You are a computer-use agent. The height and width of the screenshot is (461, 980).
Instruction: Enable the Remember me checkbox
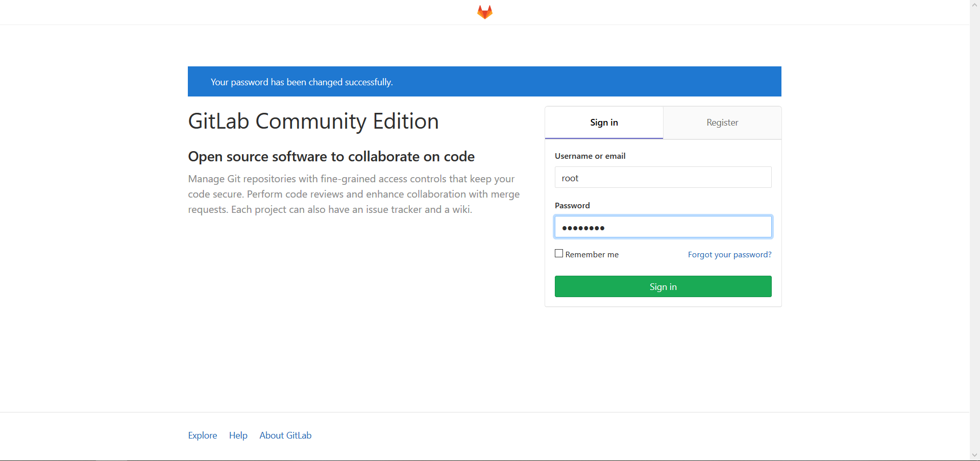pos(559,254)
